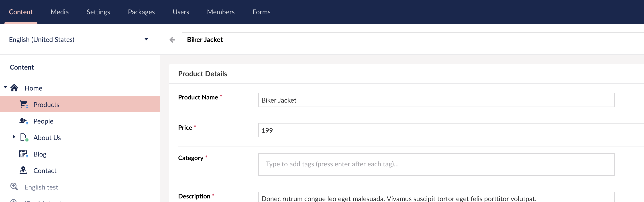Select the English test item
The image size is (644, 202).
(x=41, y=186)
